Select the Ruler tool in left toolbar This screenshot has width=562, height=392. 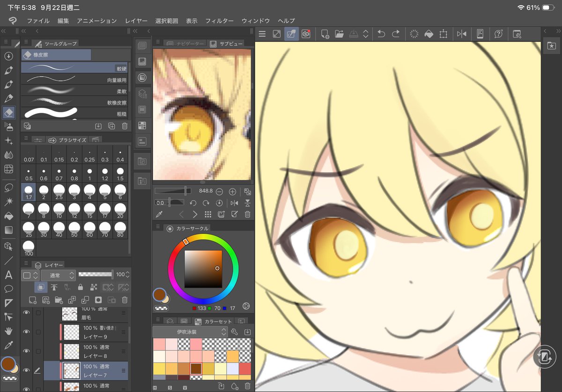point(8,303)
